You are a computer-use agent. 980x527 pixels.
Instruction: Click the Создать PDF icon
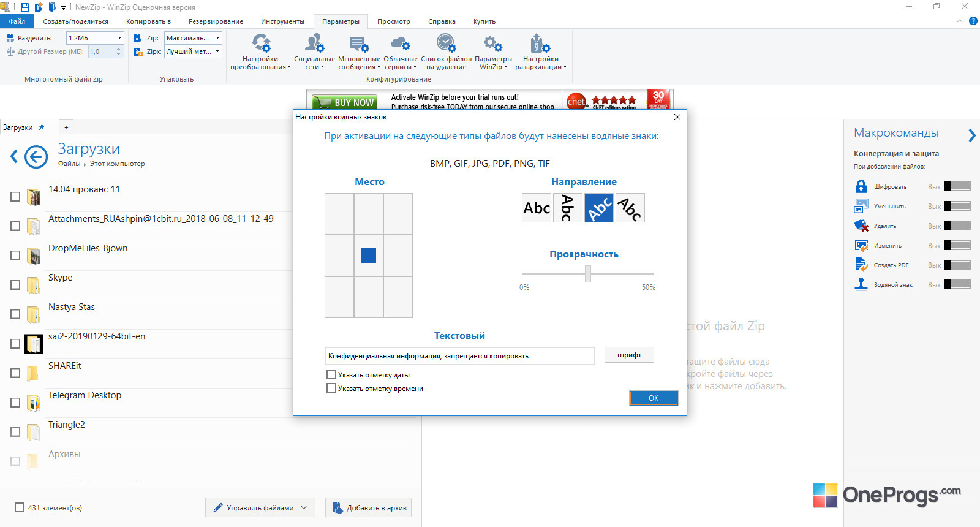[861, 265]
